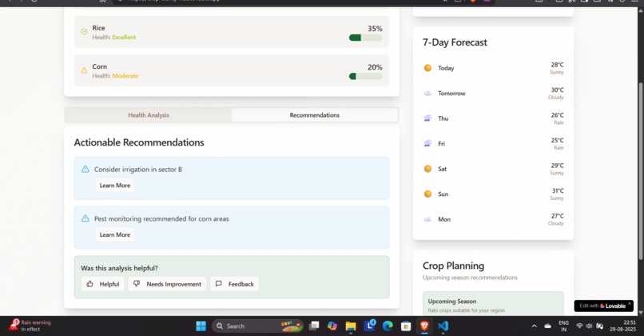The height and width of the screenshot is (336, 644).
Task: Click the Rice excellent-health check icon
Action: tap(84, 32)
